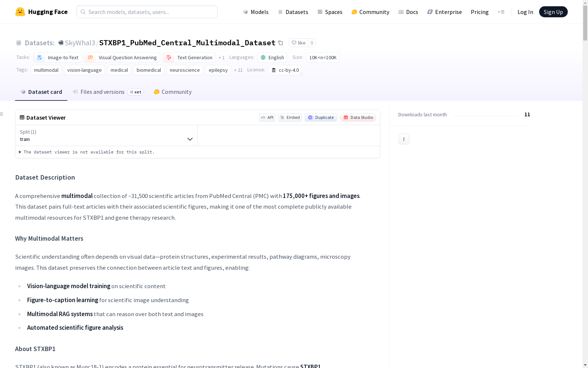
Task: Click the English language tag
Action: tap(272, 57)
